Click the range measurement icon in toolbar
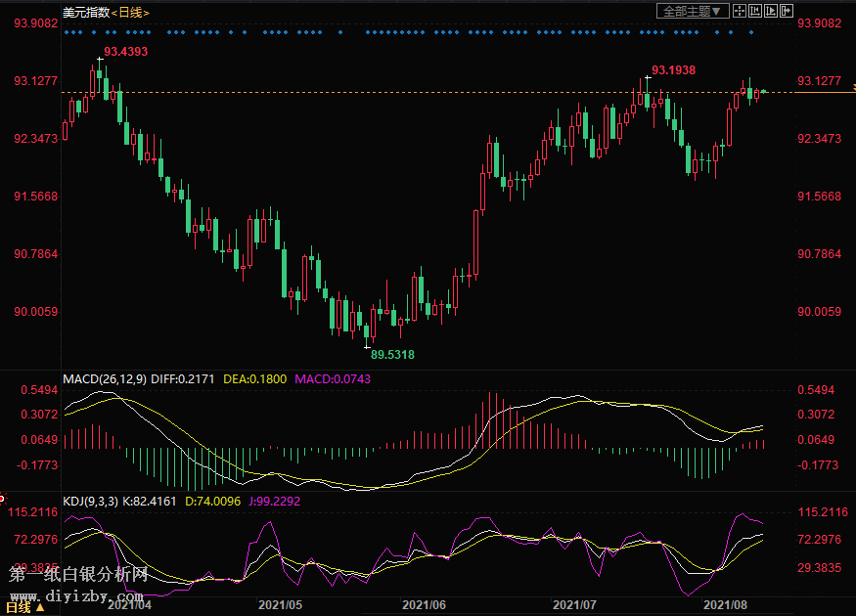This screenshot has height=616, width=856. [755, 11]
